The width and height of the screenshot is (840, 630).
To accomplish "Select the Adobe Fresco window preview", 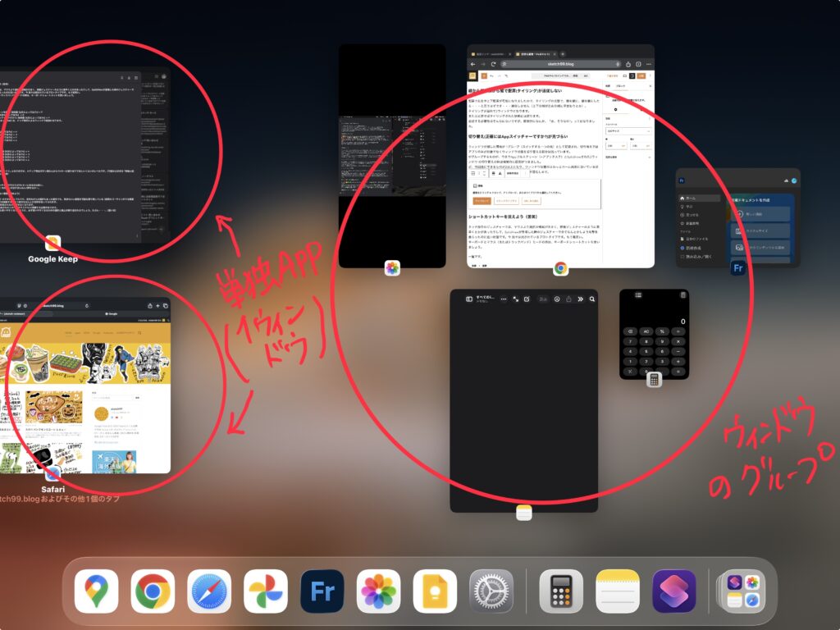I will [x=737, y=217].
